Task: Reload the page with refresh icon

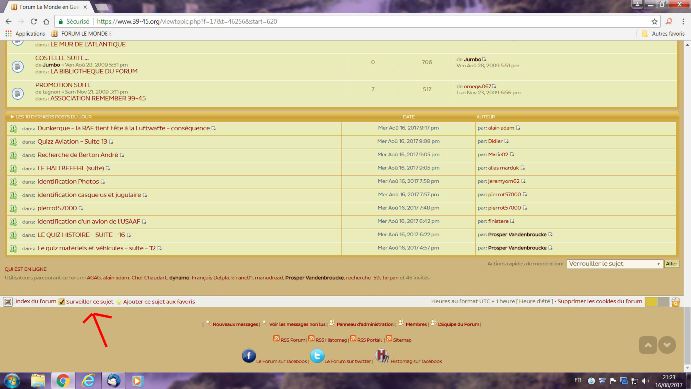Action: [x=34, y=21]
